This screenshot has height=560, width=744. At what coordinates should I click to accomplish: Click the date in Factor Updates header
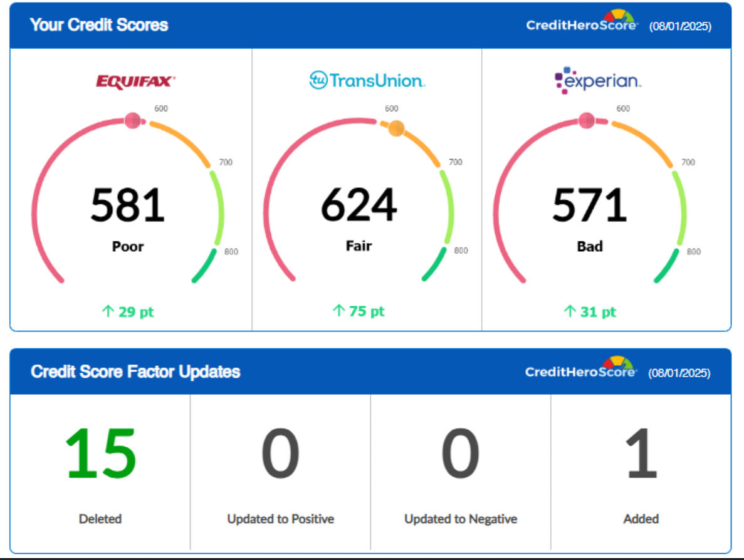679,373
